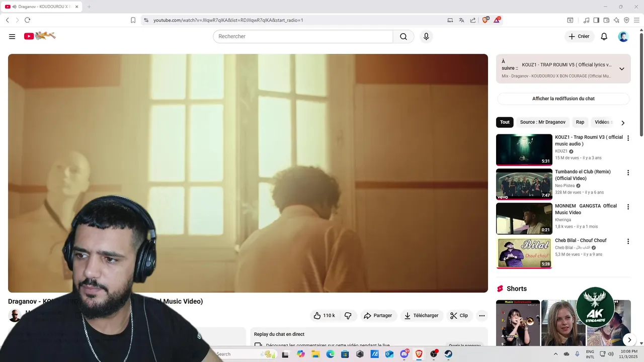This screenshot has height=362, width=644.
Task: Go back in browser history
Action: click(x=7, y=20)
